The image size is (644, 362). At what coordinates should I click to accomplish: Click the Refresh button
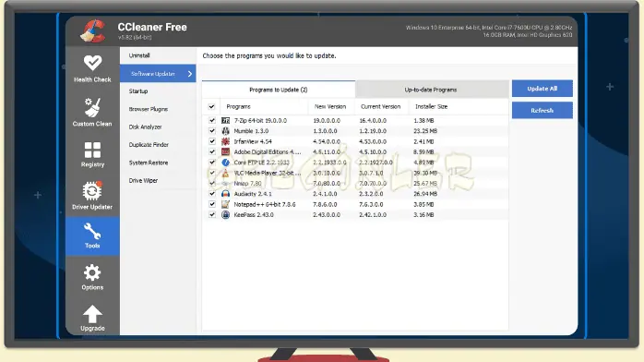(x=543, y=110)
